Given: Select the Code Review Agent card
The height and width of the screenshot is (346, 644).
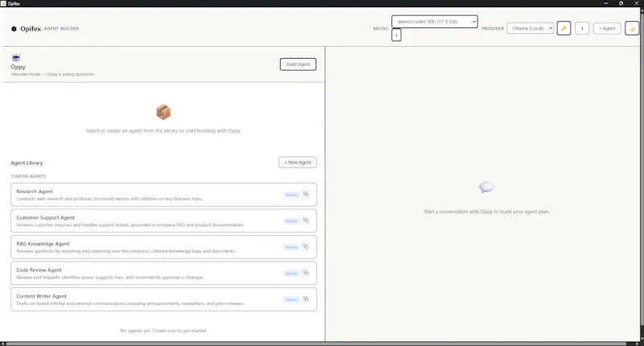Looking at the screenshot, I should coord(163,274).
